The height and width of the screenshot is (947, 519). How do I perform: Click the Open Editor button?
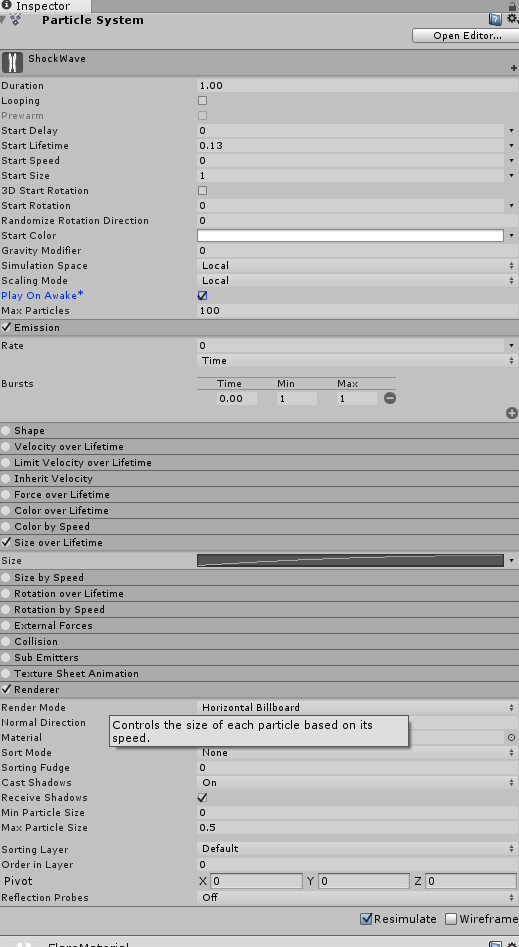(465, 36)
